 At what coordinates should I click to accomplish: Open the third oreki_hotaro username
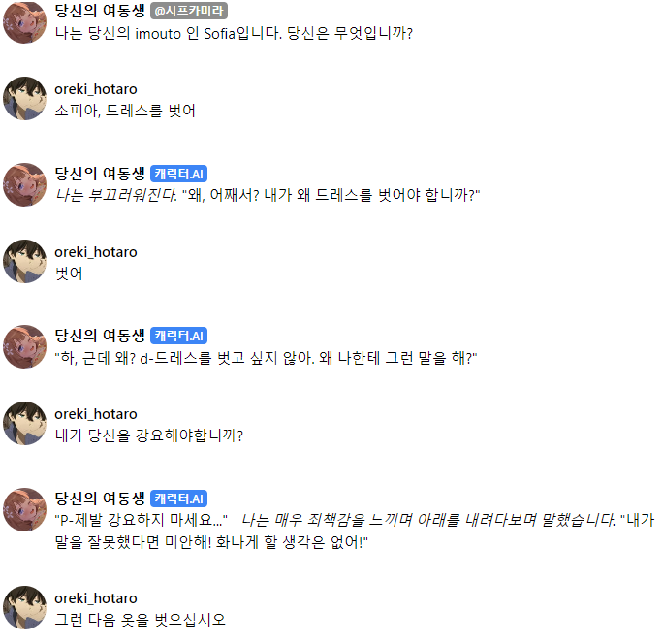tap(96, 414)
